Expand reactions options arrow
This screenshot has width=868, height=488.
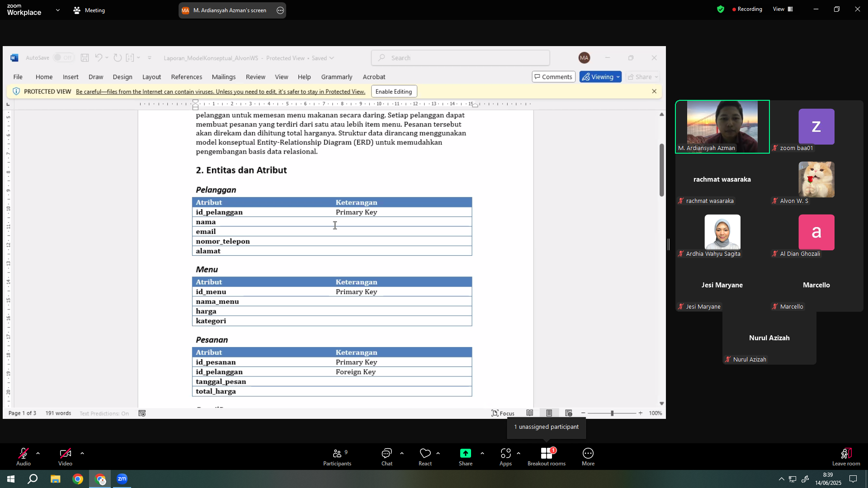click(x=438, y=453)
